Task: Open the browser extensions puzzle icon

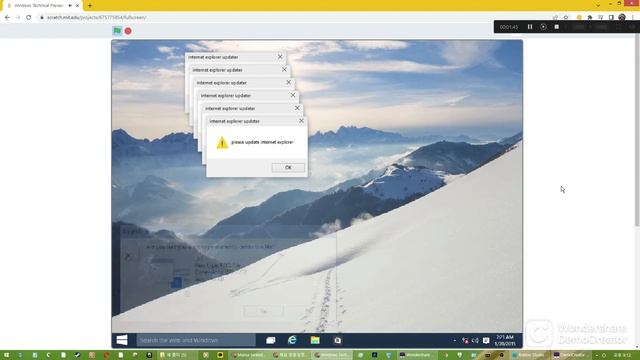Action: [x=590, y=18]
